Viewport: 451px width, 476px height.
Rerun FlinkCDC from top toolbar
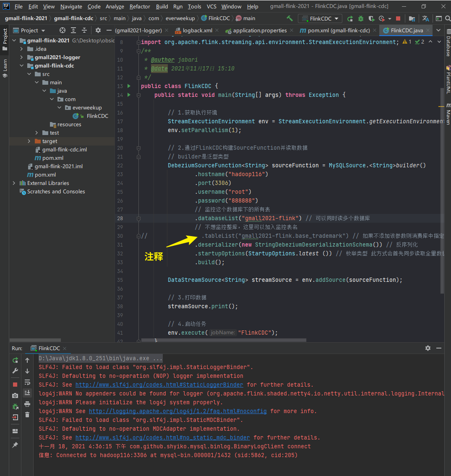pos(350,19)
